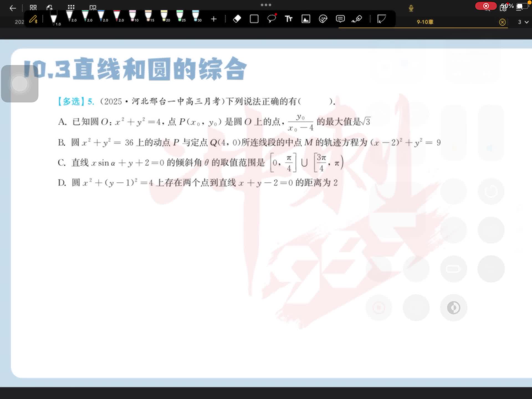Toggle stylus Bluetooth pencil mode
The width and height of the screenshot is (532, 399).
(x=33, y=19)
